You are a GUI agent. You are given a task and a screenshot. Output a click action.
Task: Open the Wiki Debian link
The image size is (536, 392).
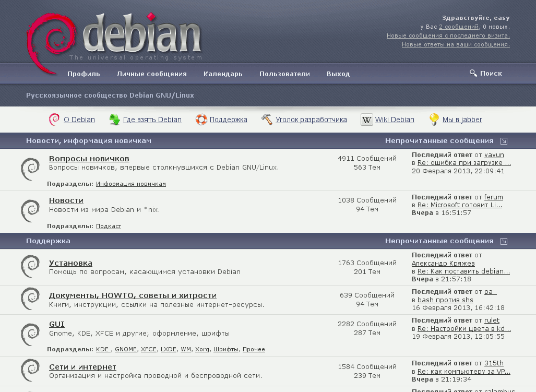395,120
